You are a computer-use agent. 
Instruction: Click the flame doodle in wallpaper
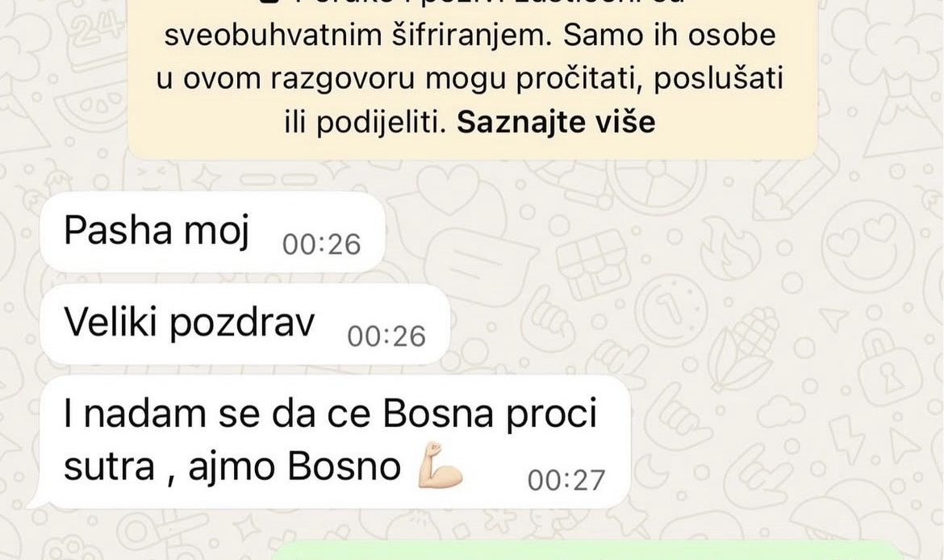point(729,247)
